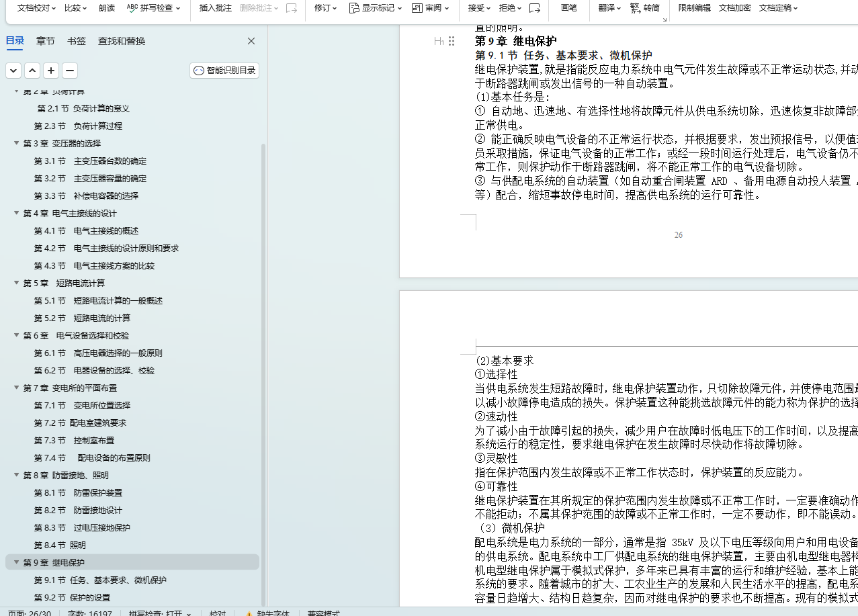The image size is (858, 616).
Task: Collapse the 第3章 变压器的选择 tree node
Action: click(17, 143)
